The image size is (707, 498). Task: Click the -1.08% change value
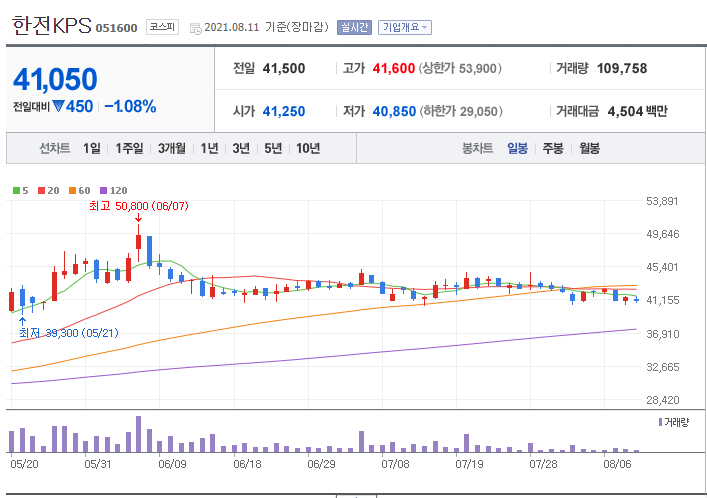(x=130, y=106)
